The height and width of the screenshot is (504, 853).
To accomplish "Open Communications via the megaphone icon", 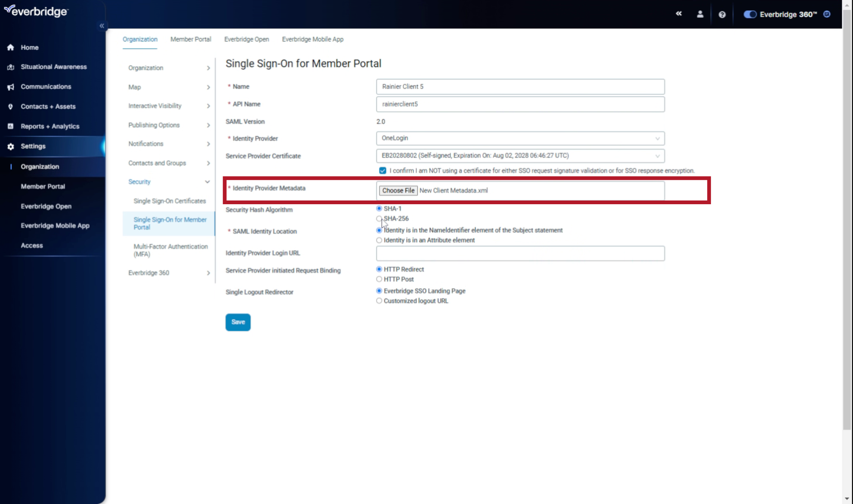I will [10, 87].
